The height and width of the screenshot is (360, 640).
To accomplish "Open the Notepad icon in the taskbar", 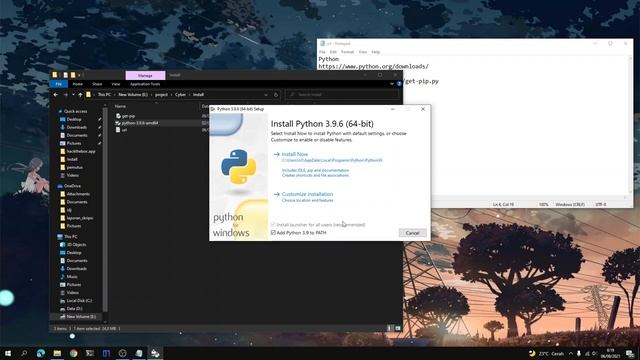I will pos(139,353).
